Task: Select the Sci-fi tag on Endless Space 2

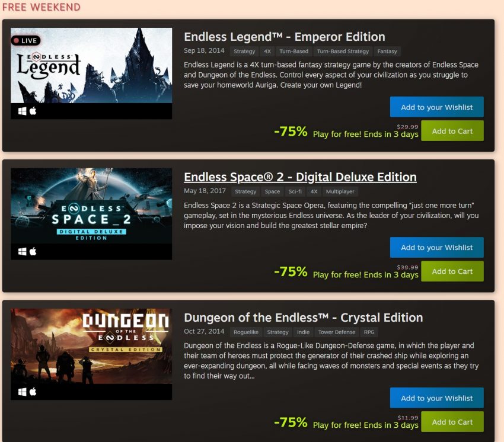Action: pos(295,192)
